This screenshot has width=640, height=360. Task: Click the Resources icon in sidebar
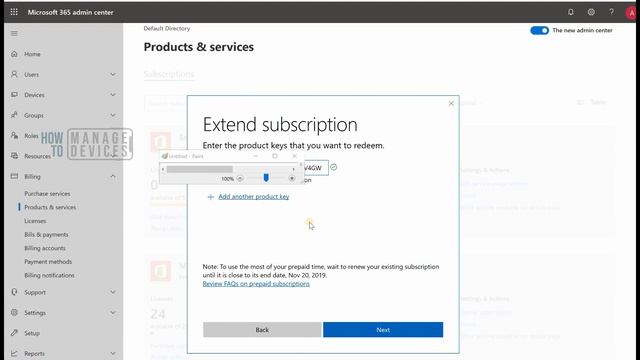(x=14, y=156)
